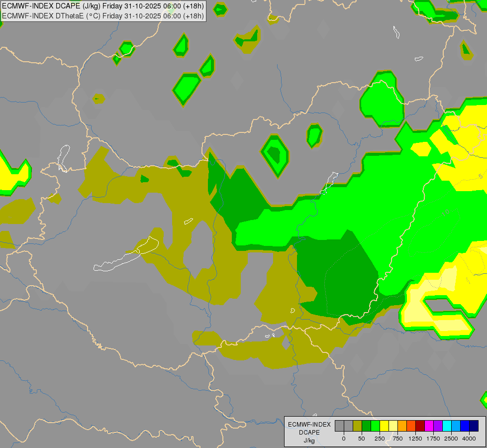The image size is (487, 448).
Task: Click the DCAPE text in the legend
Action: [309, 433]
